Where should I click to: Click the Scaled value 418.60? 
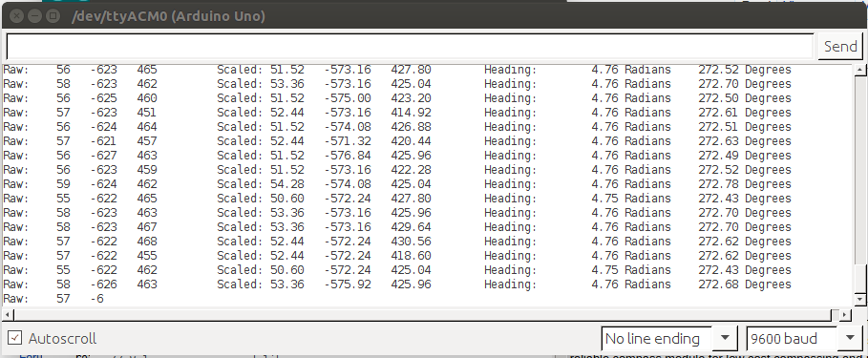tap(411, 256)
